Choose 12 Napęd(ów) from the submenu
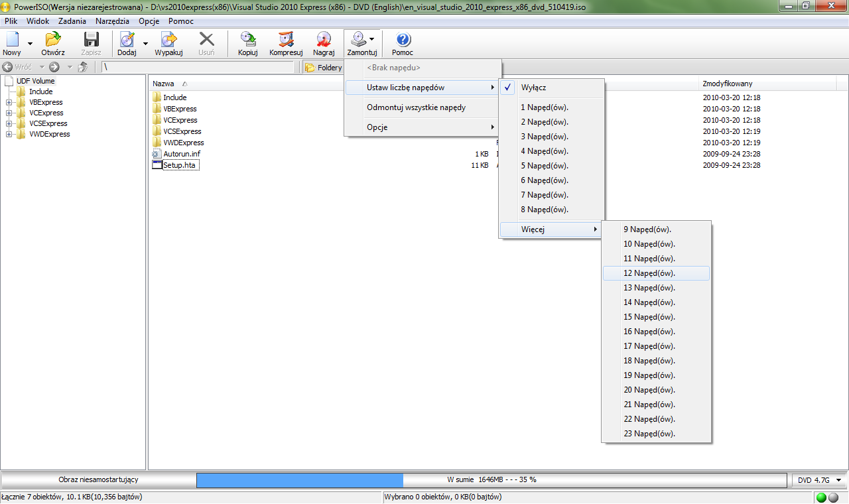849x504 pixels. [x=649, y=273]
